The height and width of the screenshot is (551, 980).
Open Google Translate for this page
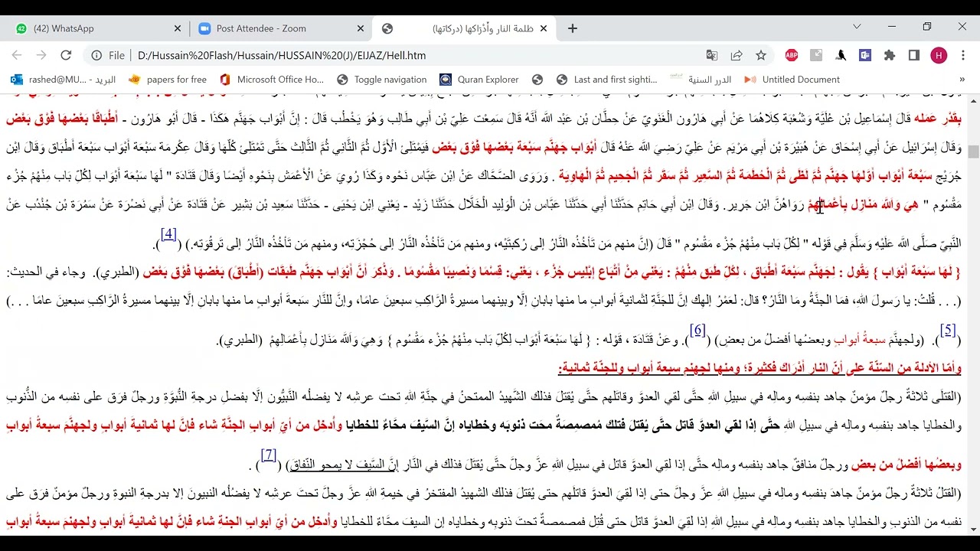pos(712,55)
